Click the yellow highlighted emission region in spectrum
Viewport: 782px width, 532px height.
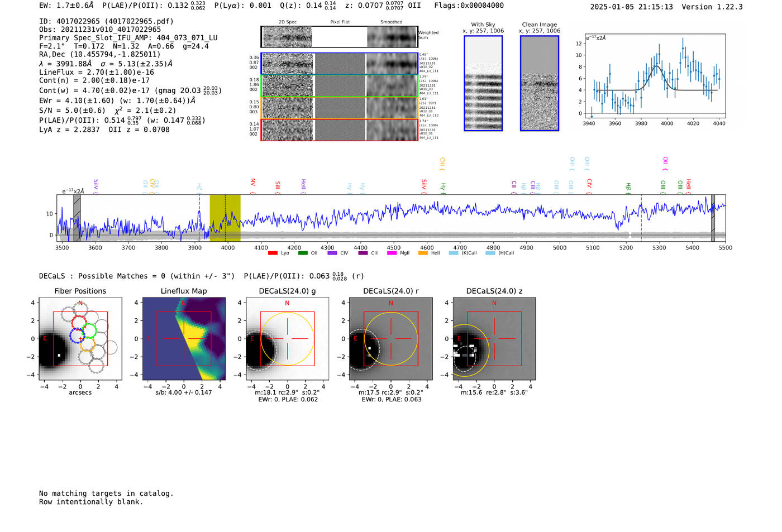225,218
